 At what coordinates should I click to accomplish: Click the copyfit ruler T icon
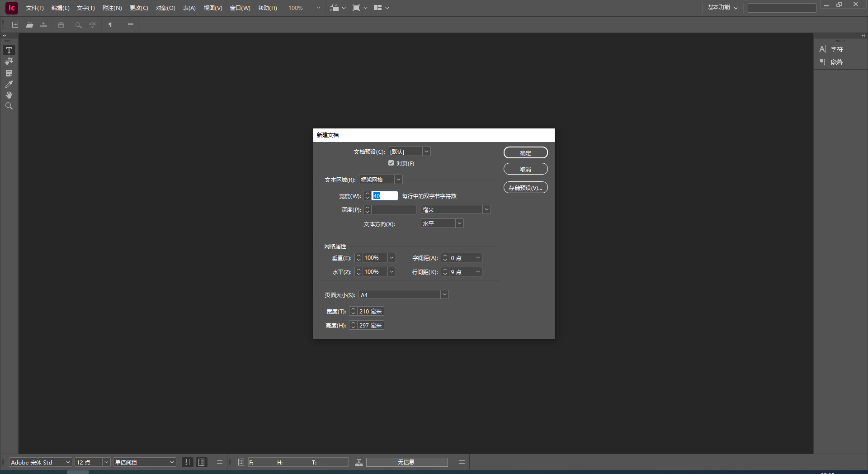click(x=359, y=462)
